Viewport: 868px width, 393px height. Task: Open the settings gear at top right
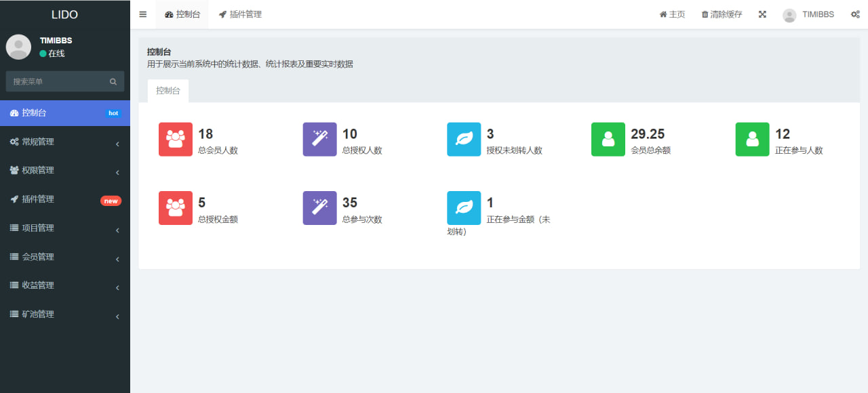[856, 14]
